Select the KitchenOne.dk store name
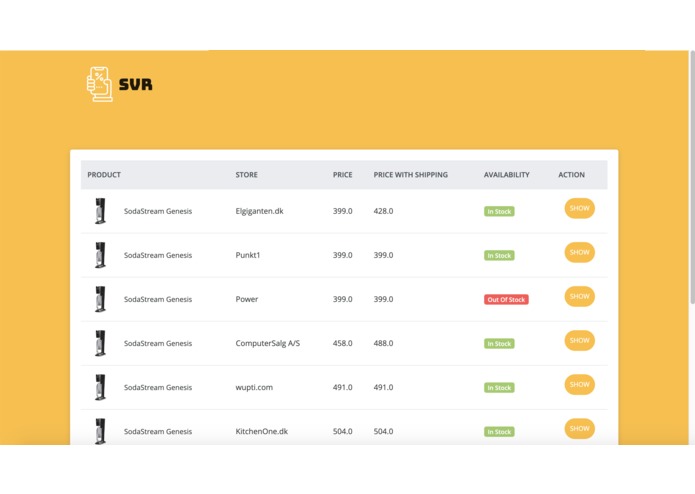This screenshot has width=695, height=494. coord(262,431)
